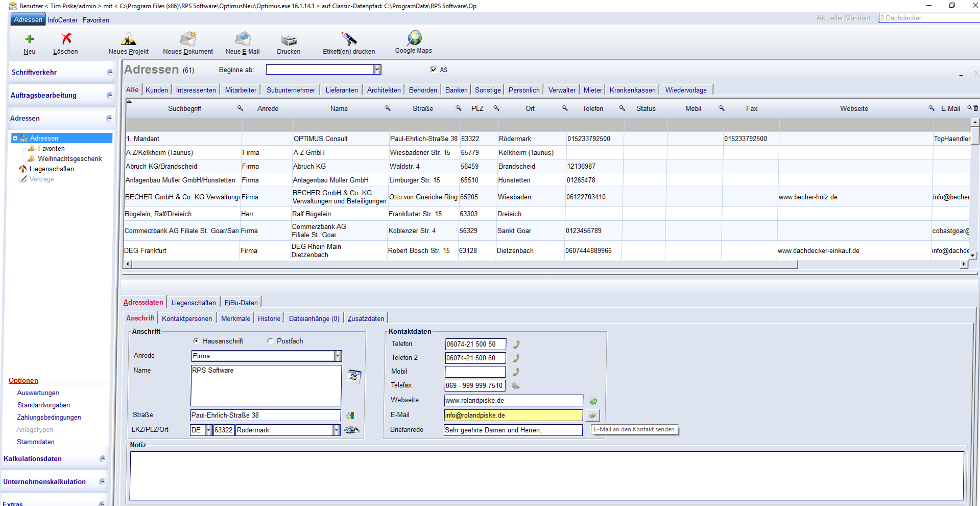Switch to the Lieferanten tab
This screenshot has height=506, width=980.
pyautogui.click(x=342, y=90)
